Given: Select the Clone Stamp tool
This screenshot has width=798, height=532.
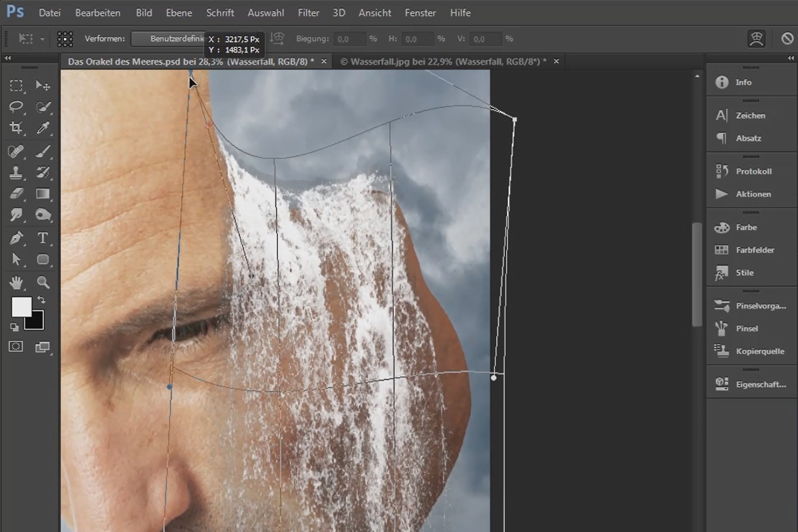Looking at the screenshot, I should coord(17,172).
